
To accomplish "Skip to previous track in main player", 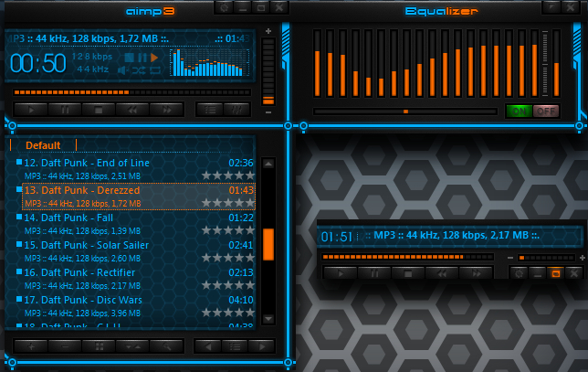I will click(x=132, y=110).
